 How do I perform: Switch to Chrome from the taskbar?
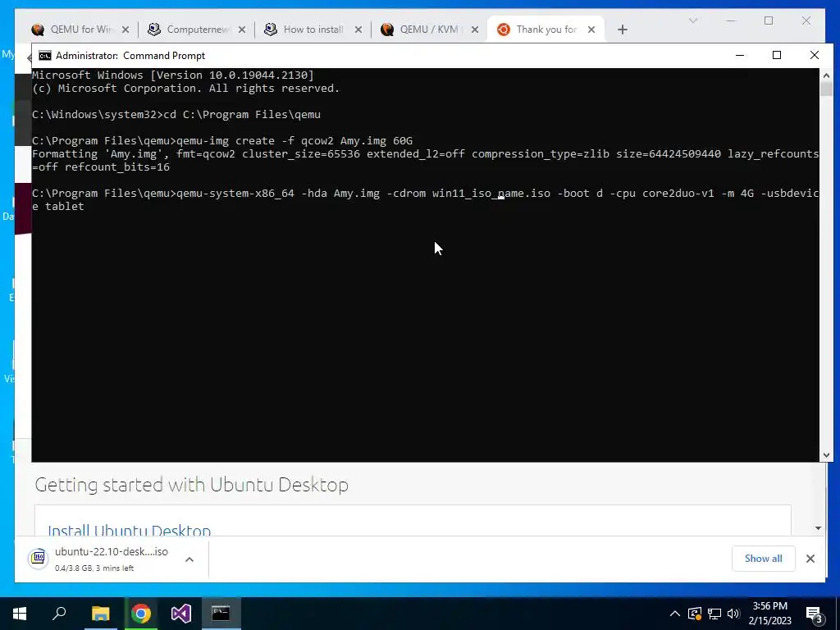141,614
